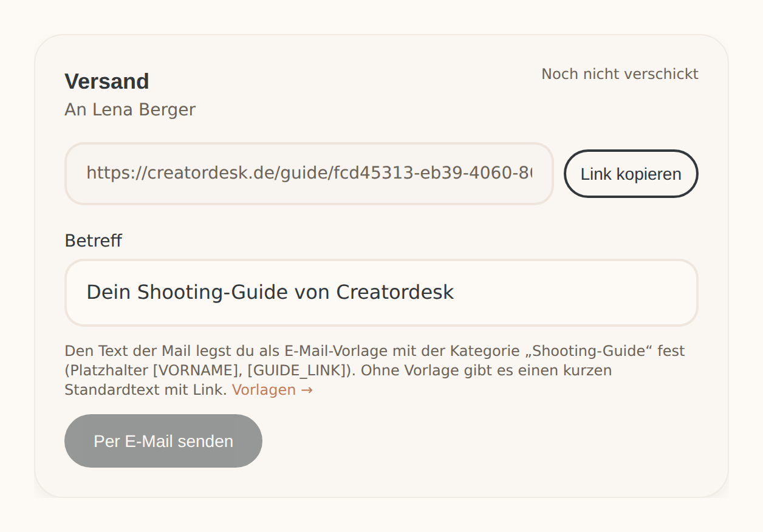Click the Link kopieren button
Image resolution: width=763 pixels, height=532 pixels.
[631, 174]
